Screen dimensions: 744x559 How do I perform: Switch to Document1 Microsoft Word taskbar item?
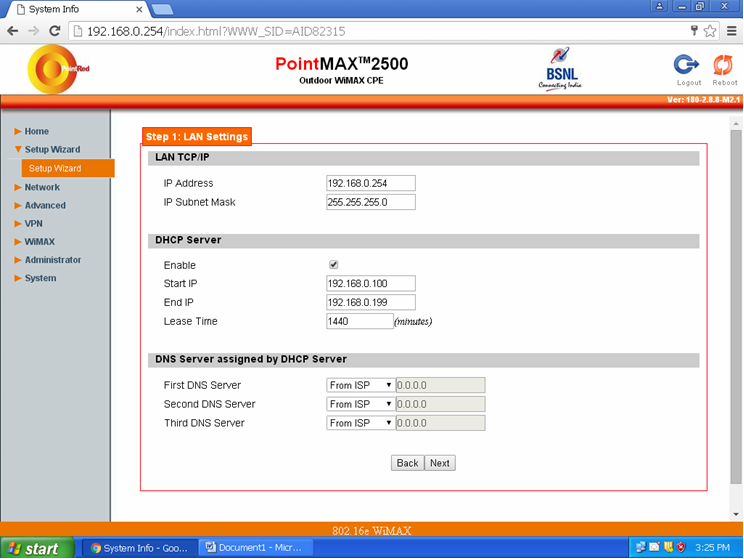(x=256, y=548)
